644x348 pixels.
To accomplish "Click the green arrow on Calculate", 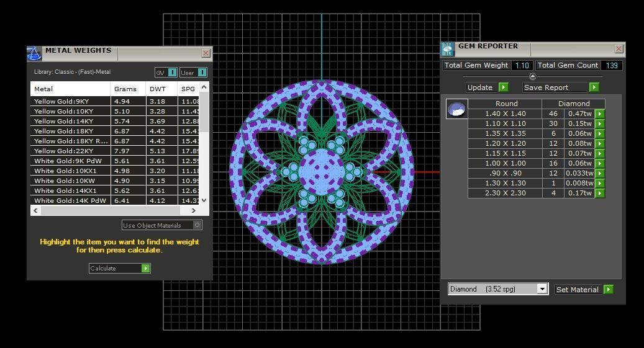I will pos(146,268).
